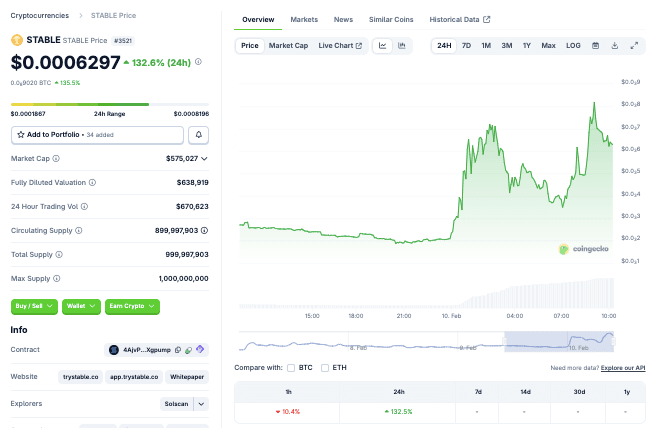Click the green leaf icon beside contract
The height and width of the screenshot is (428, 663).
tap(189, 350)
